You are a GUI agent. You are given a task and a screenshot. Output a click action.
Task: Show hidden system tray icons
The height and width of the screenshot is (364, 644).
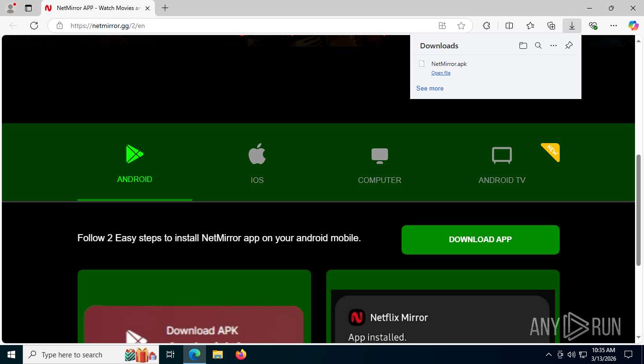click(549, 355)
